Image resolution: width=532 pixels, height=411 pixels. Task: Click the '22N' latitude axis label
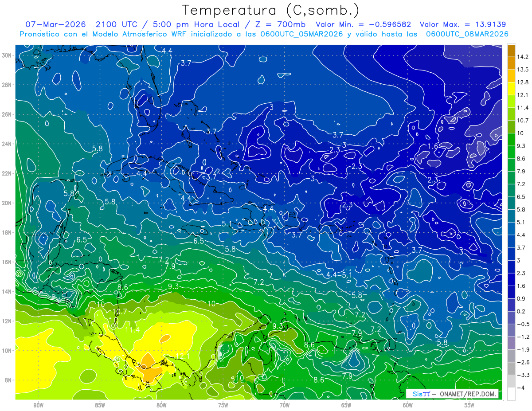[7, 173]
